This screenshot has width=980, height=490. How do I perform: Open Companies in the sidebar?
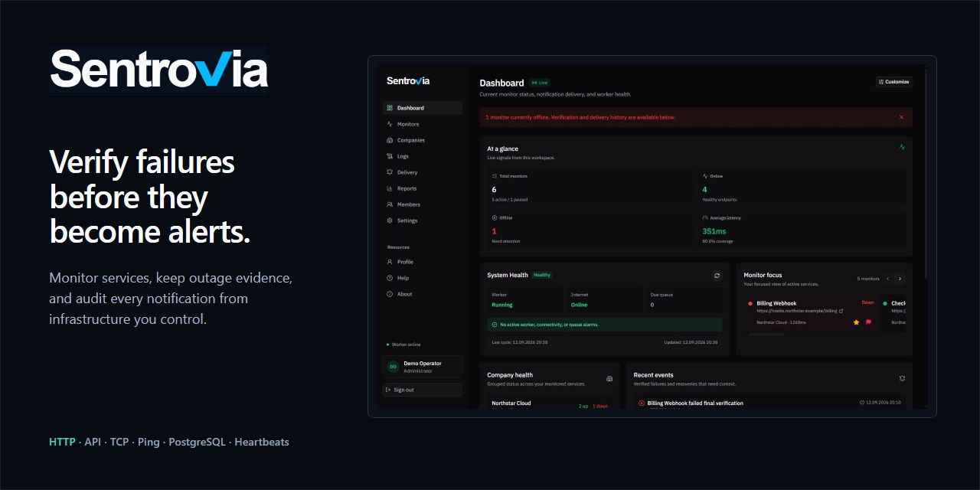(423, 140)
